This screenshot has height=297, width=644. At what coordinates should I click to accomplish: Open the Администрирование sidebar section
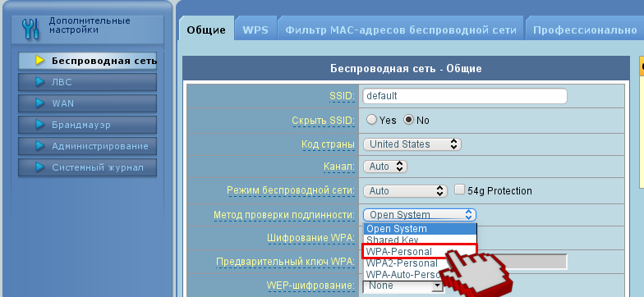click(x=87, y=146)
